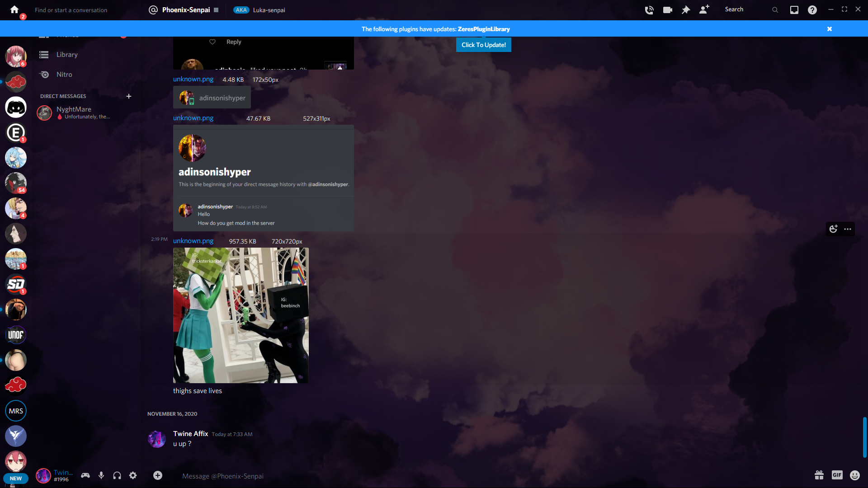The width and height of the screenshot is (868, 488).
Task: Open the pinned messages icon
Action: click(x=686, y=9)
